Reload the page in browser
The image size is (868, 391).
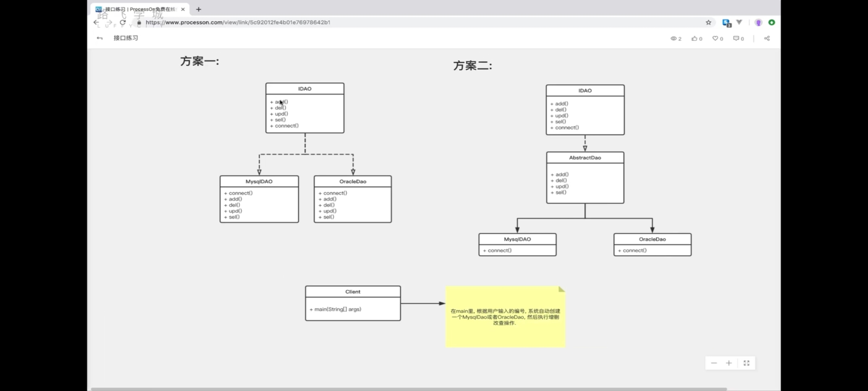click(123, 22)
